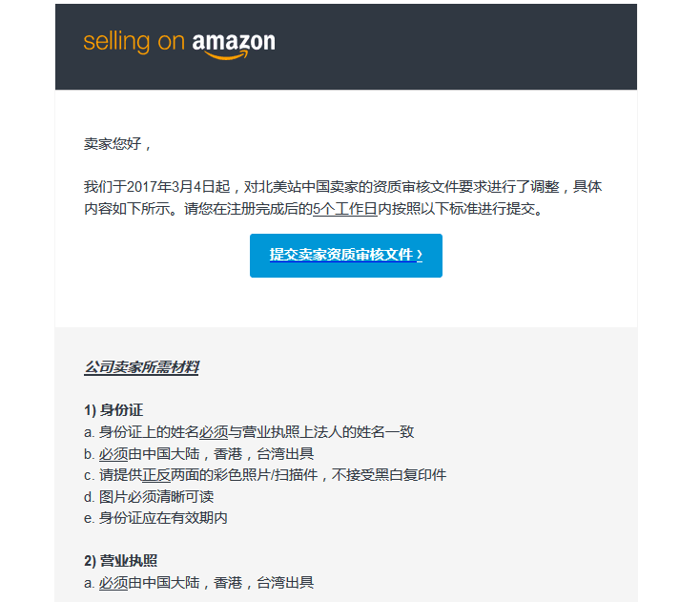Click the chevron arrow on the blue button
This screenshot has width=700, height=602.
(420, 255)
